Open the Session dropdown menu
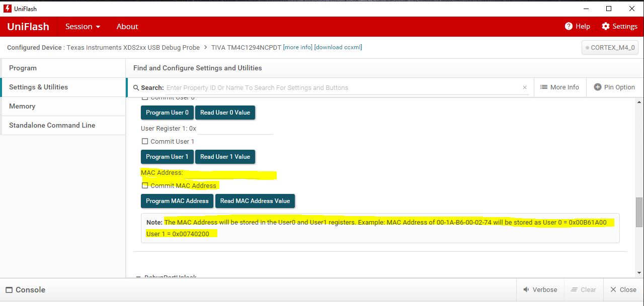Image resolution: width=644 pixels, height=306 pixels. tap(83, 27)
